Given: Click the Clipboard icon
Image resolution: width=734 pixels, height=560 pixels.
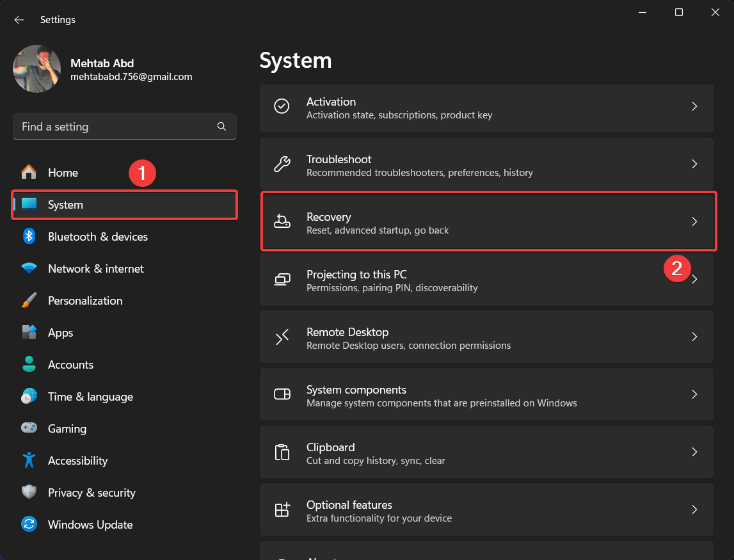Looking at the screenshot, I should (282, 452).
